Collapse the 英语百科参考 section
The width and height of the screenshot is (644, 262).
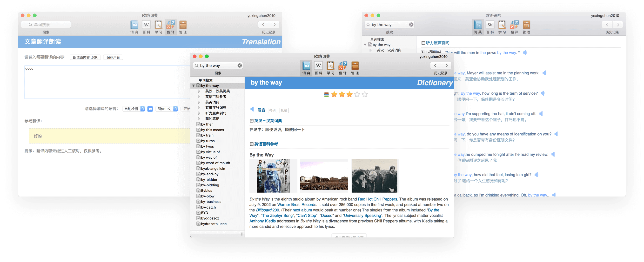tap(251, 144)
